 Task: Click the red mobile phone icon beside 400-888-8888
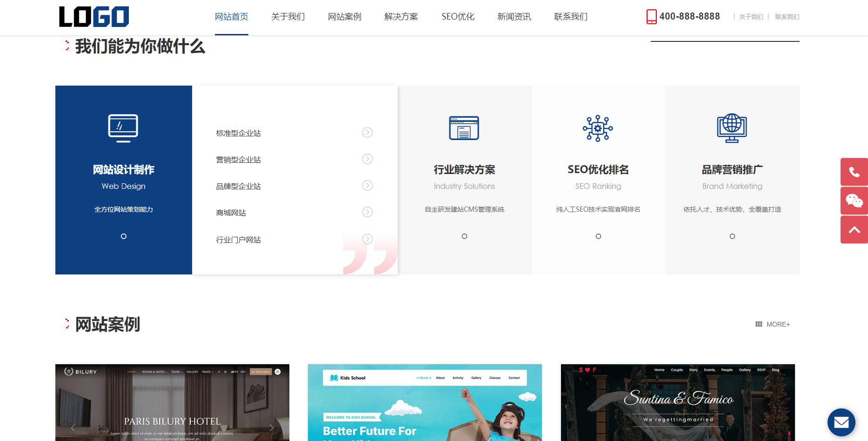(x=651, y=16)
